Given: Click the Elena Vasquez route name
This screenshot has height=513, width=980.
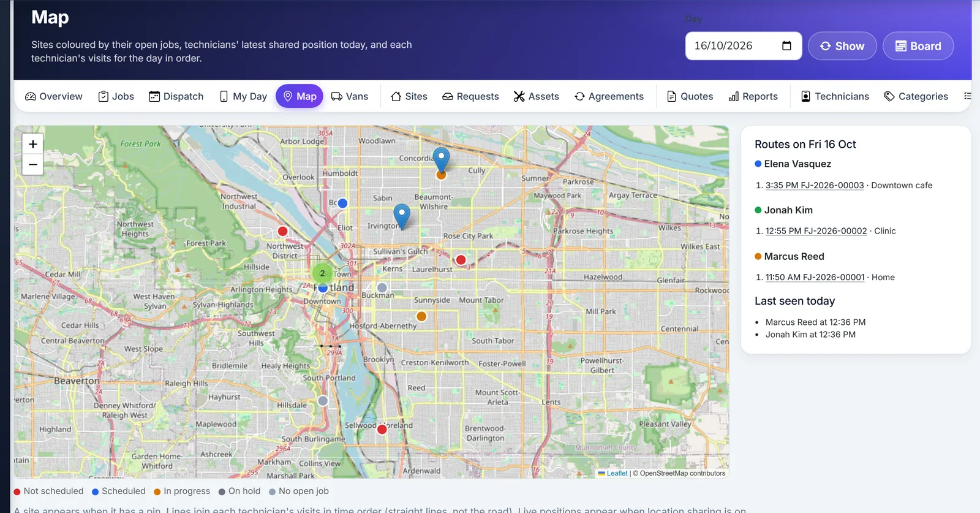Looking at the screenshot, I should [797, 164].
